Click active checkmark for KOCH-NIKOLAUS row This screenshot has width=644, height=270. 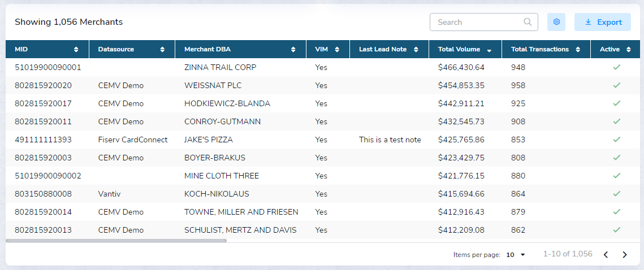[616, 194]
